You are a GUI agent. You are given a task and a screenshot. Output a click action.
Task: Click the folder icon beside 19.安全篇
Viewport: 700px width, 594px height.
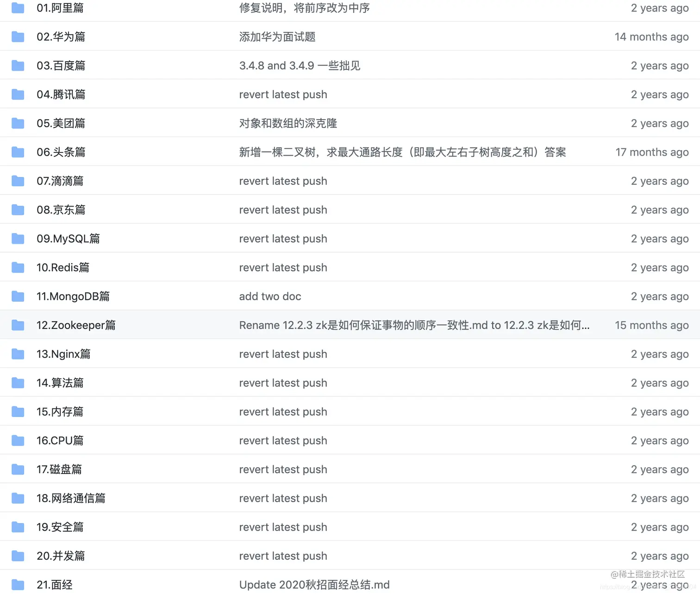(18, 527)
